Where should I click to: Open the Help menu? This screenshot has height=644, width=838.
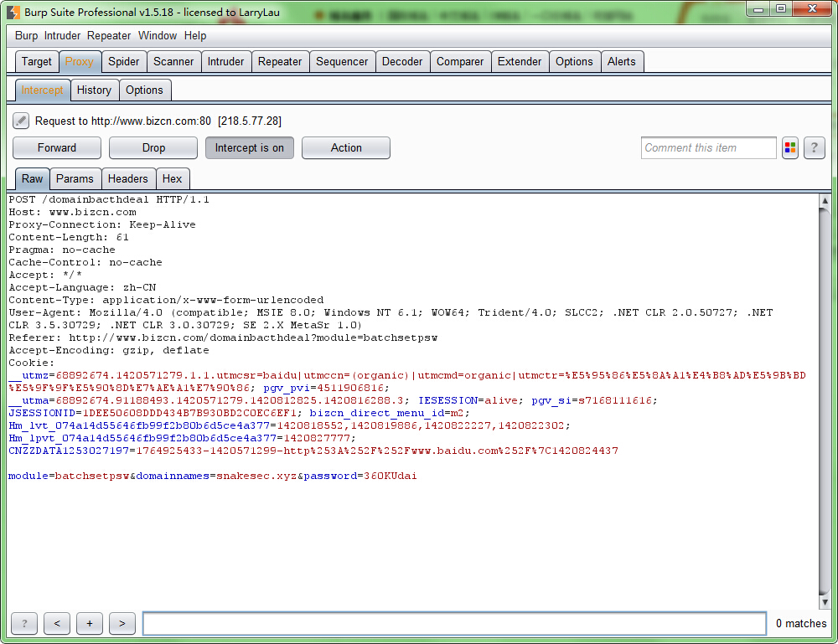(x=195, y=36)
